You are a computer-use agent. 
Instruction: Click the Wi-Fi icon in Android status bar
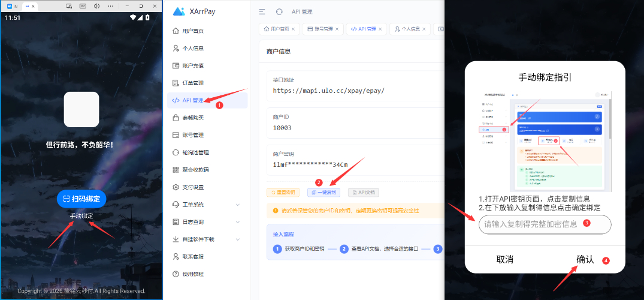[x=132, y=17]
